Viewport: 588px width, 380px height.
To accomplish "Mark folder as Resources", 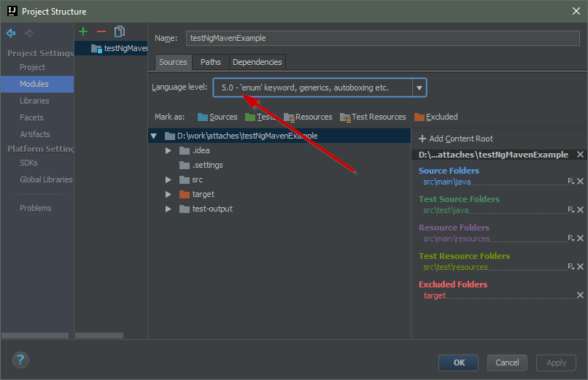I will point(308,117).
